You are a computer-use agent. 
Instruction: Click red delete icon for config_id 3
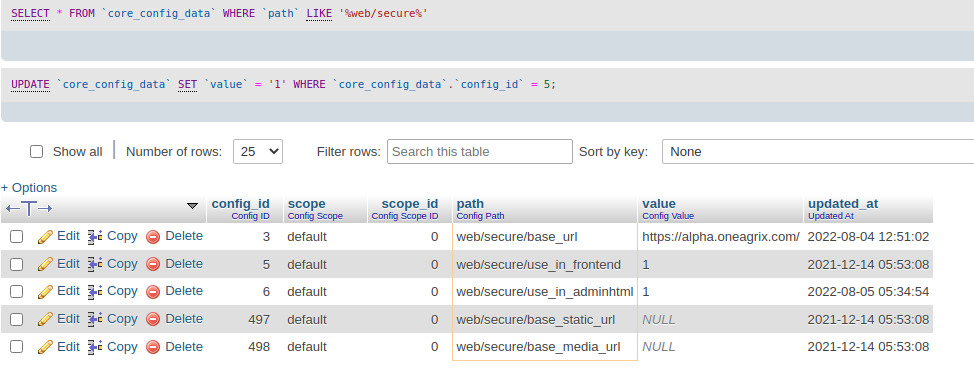click(x=153, y=236)
